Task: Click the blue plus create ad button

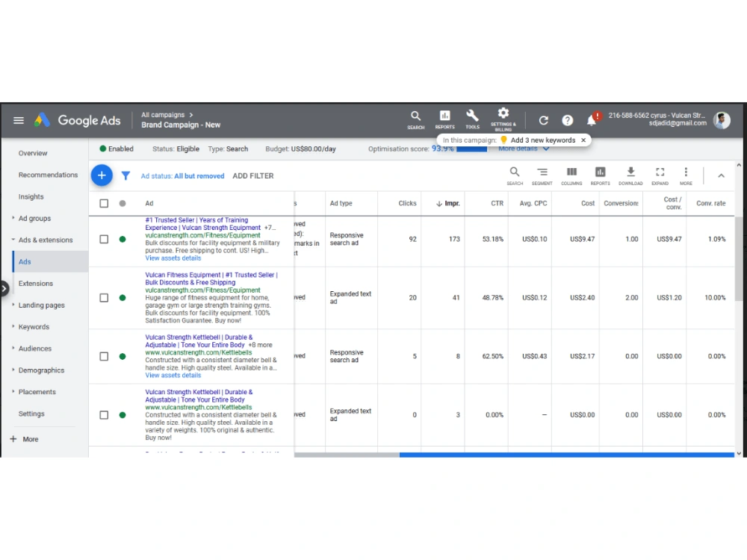Action: click(x=102, y=175)
